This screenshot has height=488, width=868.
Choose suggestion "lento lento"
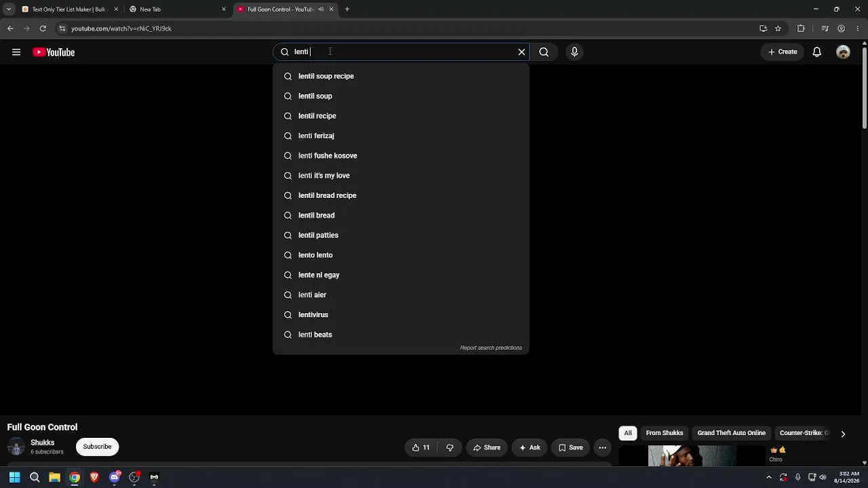tap(401, 255)
